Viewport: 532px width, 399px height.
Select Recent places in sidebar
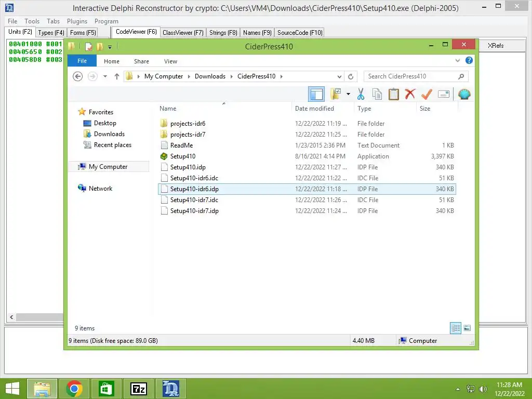coord(113,144)
